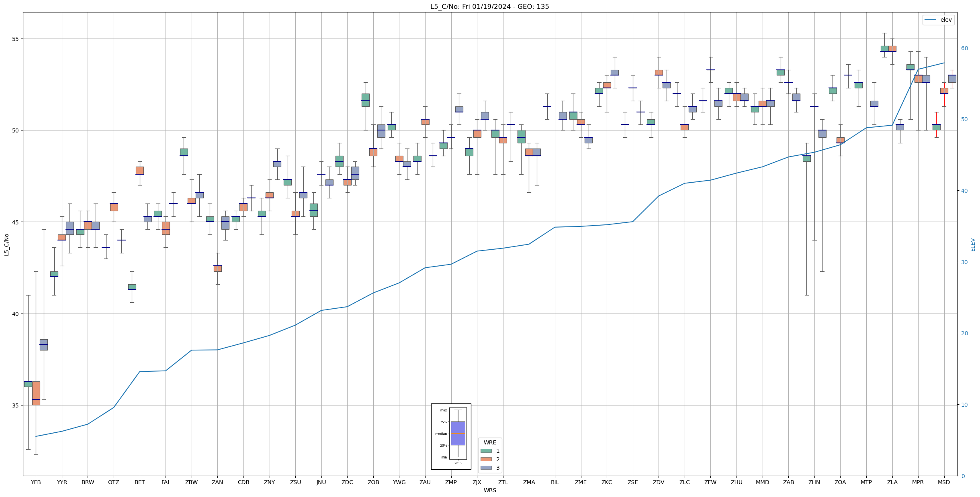Click the blue-gray WRE 3 legend swatch

[x=486, y=468]
